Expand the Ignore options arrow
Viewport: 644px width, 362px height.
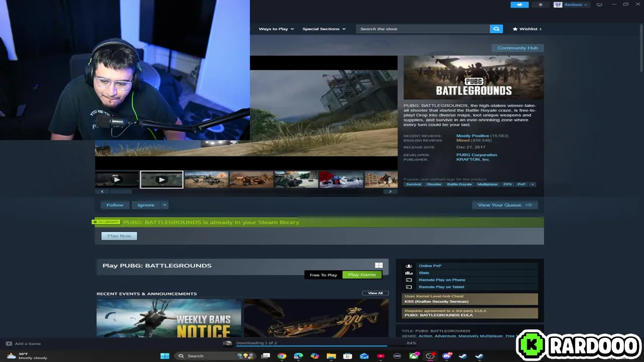point(165,205)
